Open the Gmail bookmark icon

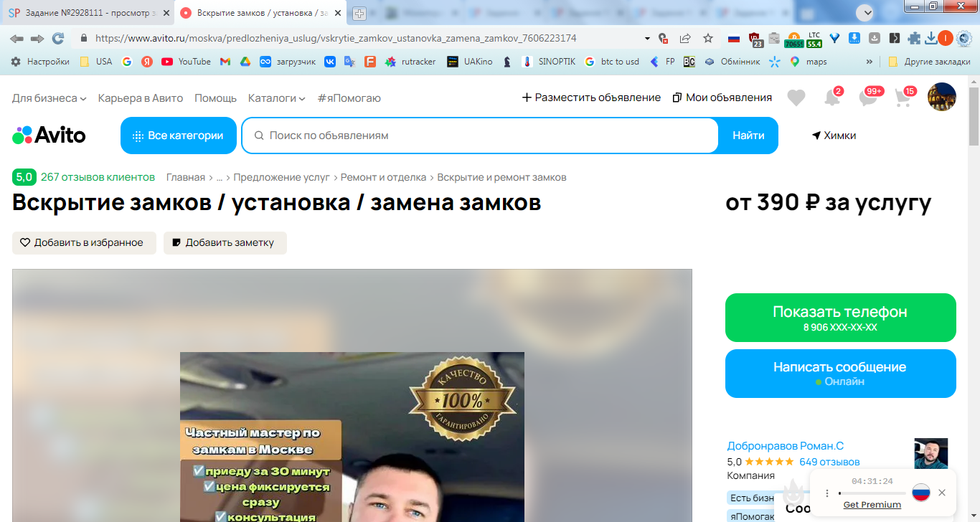225,62
